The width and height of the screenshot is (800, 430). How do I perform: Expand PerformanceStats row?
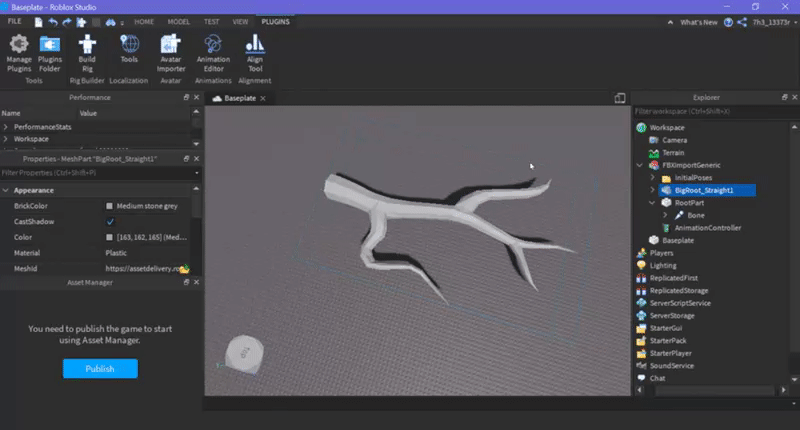pos(6,127)
